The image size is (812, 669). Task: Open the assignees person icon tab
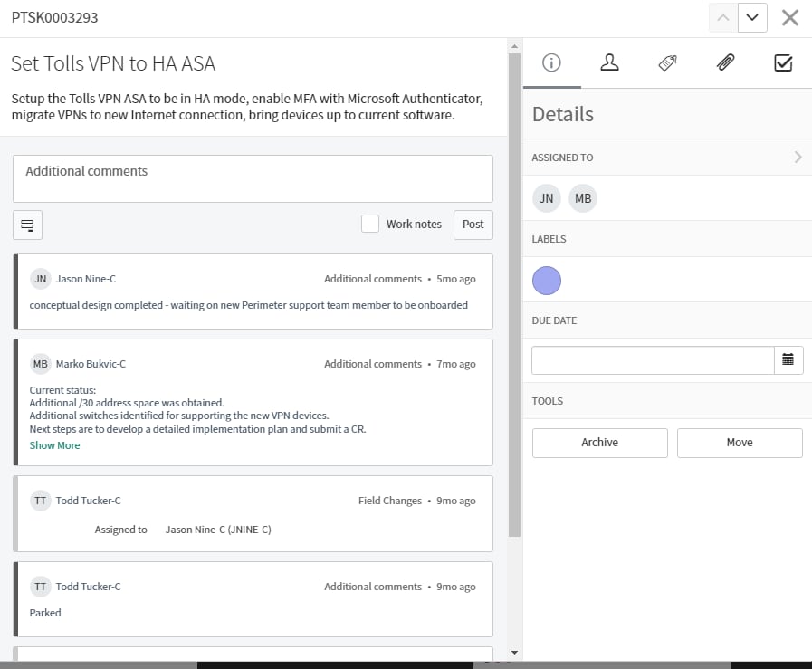pyautogui.click(x=609, y=63)
